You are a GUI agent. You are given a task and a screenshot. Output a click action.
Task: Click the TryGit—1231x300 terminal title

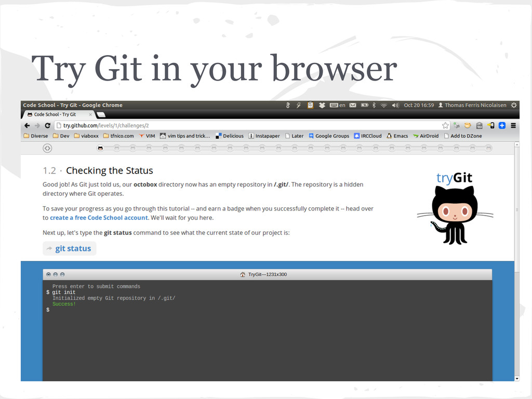(x=268, y=274)
